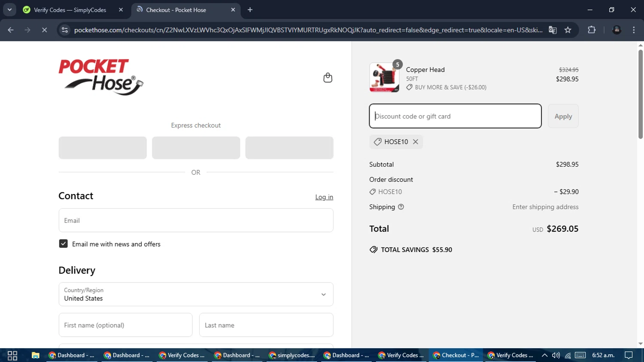Image resolution: width=644 pixels, height=362 pixels.
Task: Open Copper Head product thumbnail
Action: coord(384,77)
